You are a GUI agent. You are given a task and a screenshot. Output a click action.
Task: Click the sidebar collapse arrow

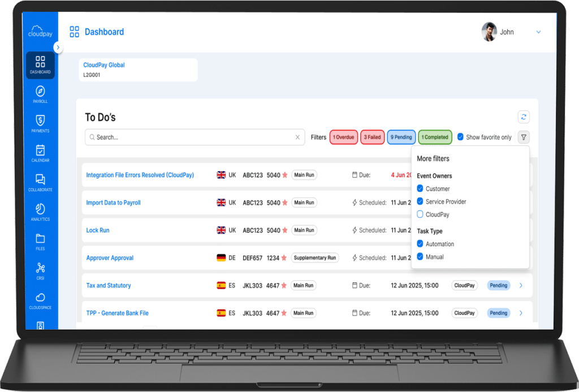58,48
